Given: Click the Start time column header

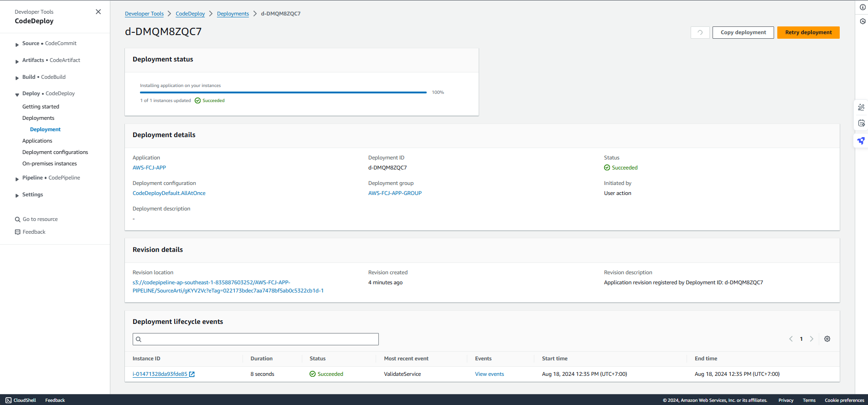Looking at the screenshot, I should tap(555, 359).
